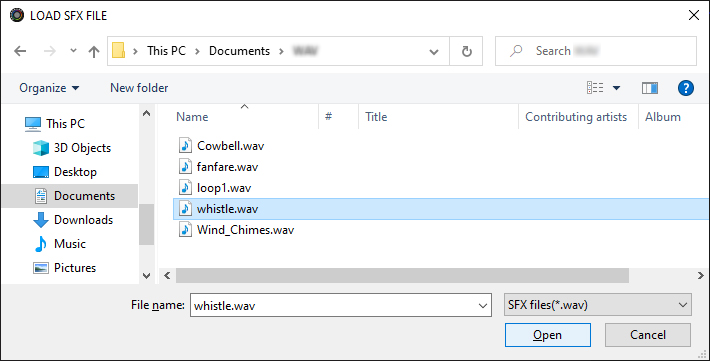Image resolution: width=710 pixels, height=361 pixels.
Task: Open the Organize menu
Action: (49, 88)
